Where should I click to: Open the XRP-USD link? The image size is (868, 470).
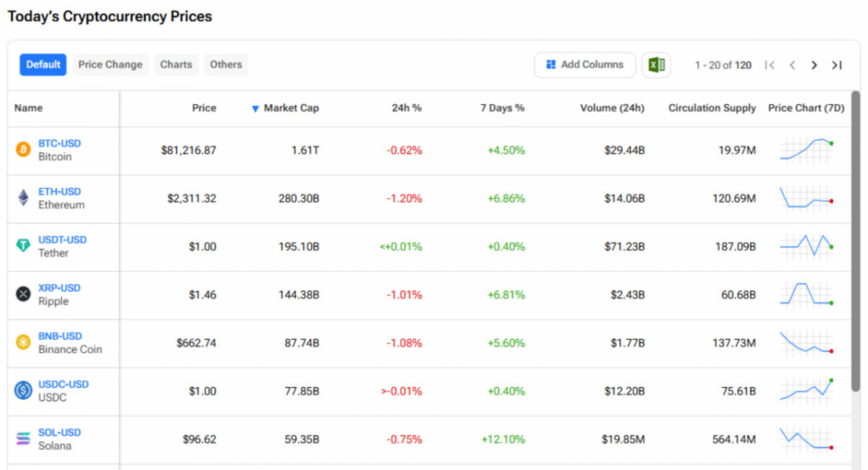tap(59, 288)
